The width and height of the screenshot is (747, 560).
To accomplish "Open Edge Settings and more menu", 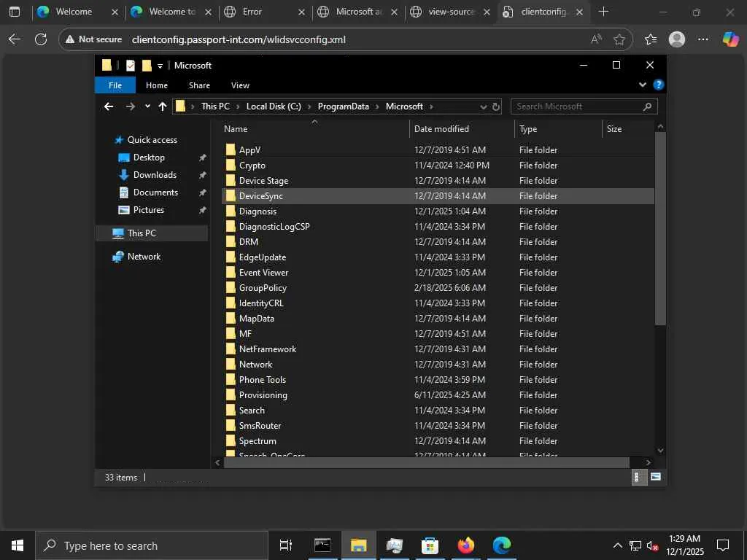I will 703,39.
